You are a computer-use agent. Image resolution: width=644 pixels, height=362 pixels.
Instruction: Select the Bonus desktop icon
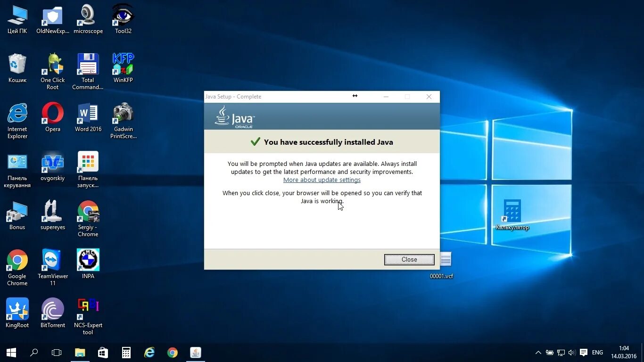[17, 215]
